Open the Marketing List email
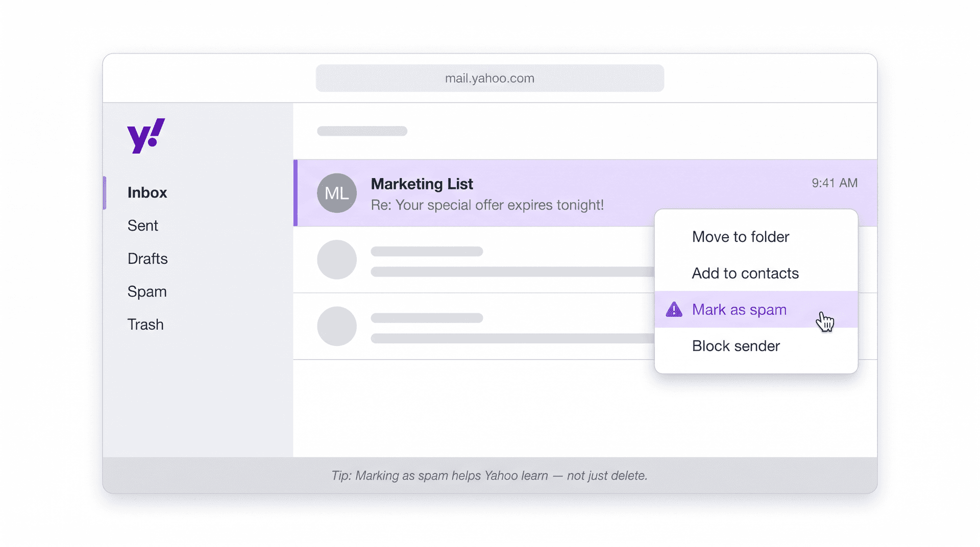 (x=422, y=184)
